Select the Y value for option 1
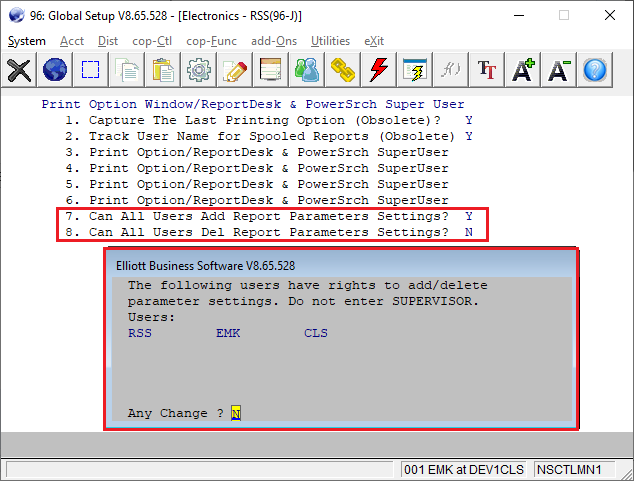This screenshot has width=634, height=481. 469,120
